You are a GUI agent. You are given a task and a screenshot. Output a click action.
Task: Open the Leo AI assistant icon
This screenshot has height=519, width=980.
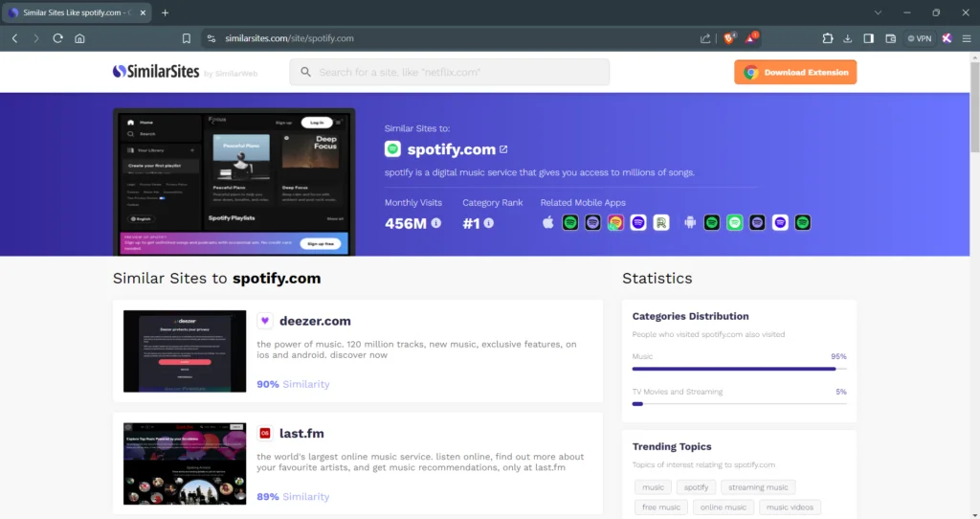(x=947, y=38)
